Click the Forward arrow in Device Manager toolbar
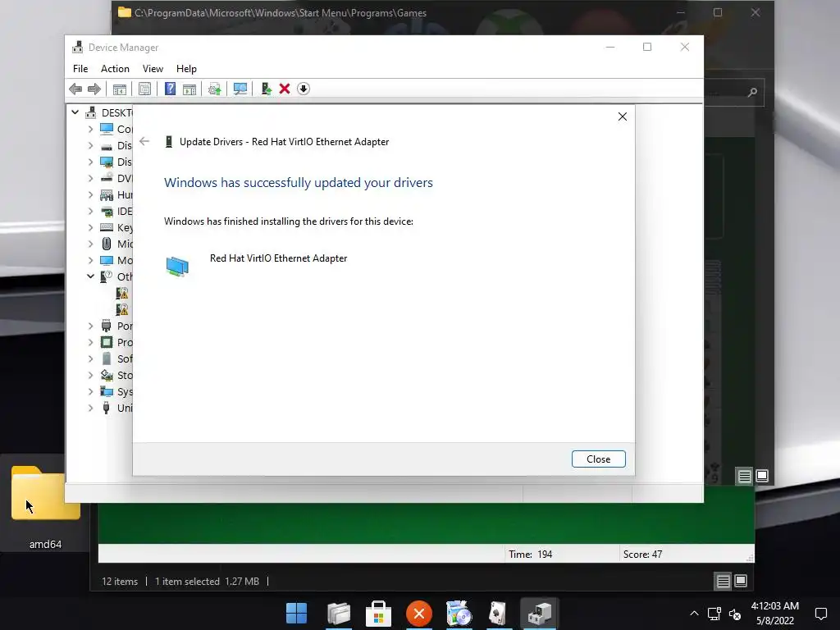Viewport: 840px width, 630px height. [x=94, y=89]
